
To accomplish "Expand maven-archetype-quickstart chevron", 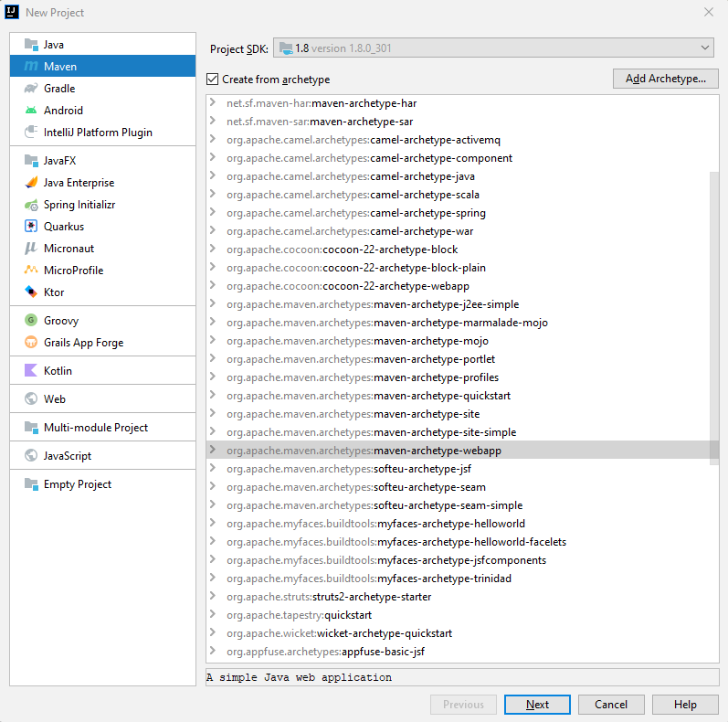I will coord(213,395).
